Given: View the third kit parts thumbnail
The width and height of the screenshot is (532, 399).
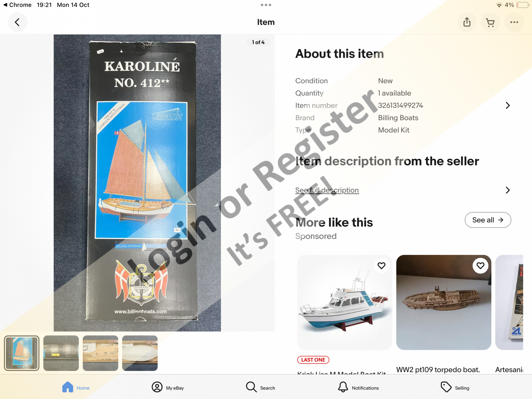Looking at the screenshot, I should 101,353.
